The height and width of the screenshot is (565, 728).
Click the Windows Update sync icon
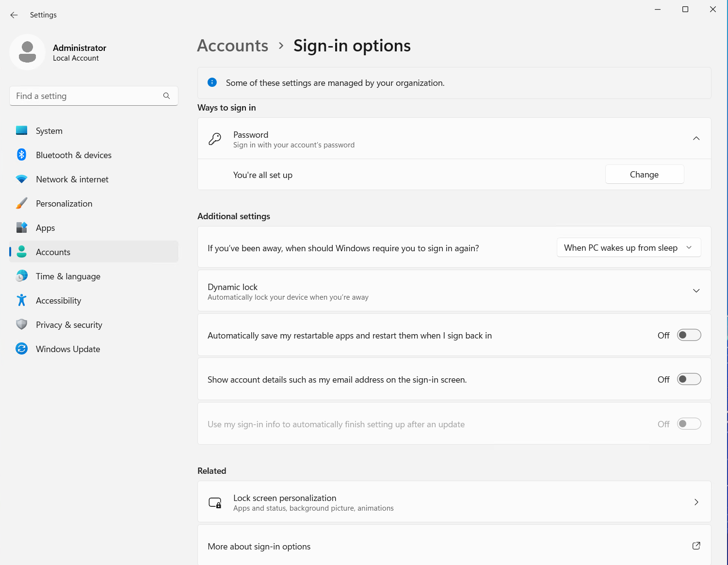(21, 349)
